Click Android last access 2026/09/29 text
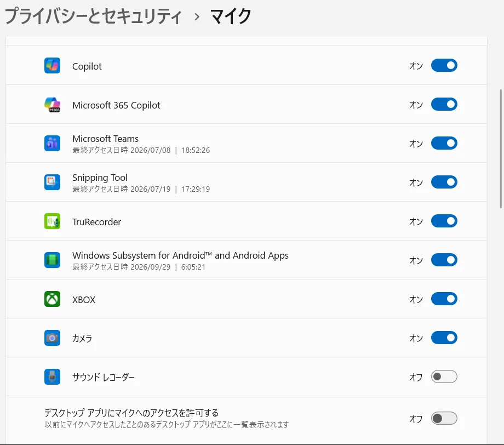The image size is (504, 445). point(139,267)
